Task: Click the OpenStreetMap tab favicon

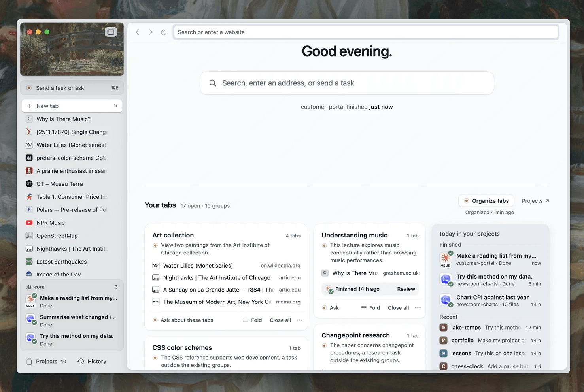Action: (29, 236)
